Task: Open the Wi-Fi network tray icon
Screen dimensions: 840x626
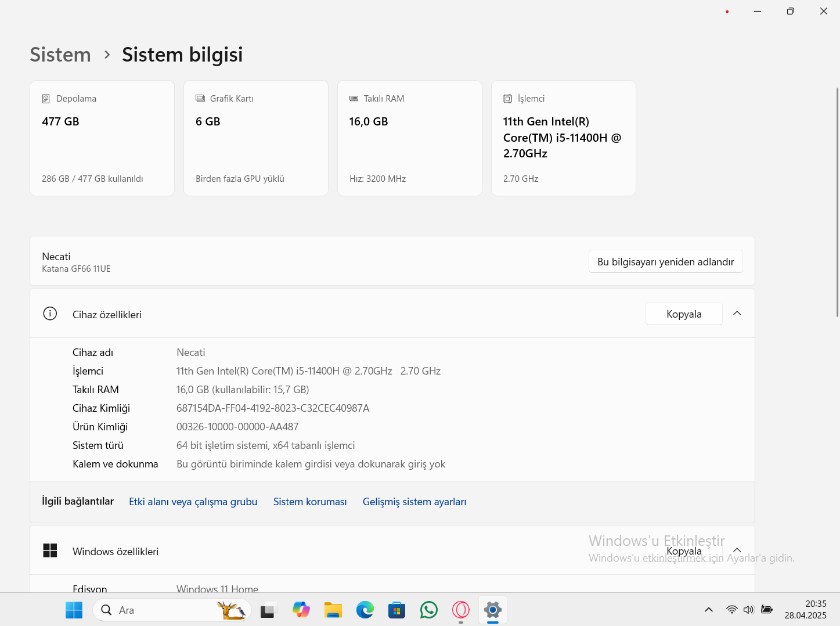Action: click(732, 609)
